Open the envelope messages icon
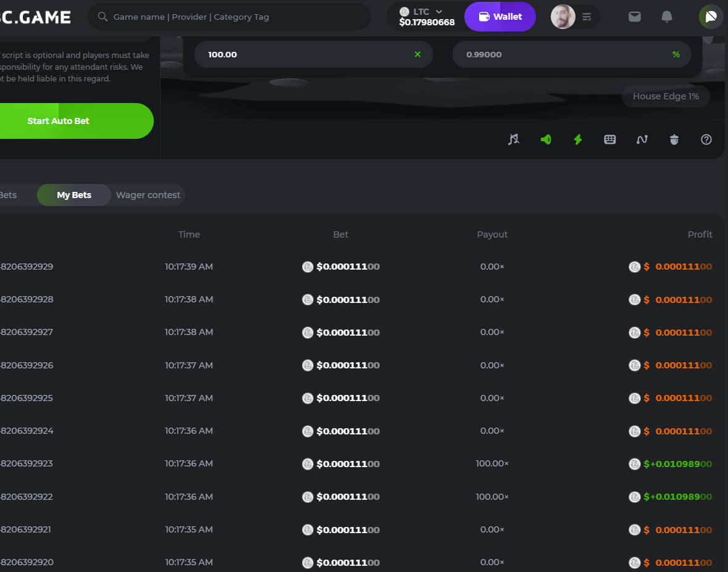 coord(635,17)
